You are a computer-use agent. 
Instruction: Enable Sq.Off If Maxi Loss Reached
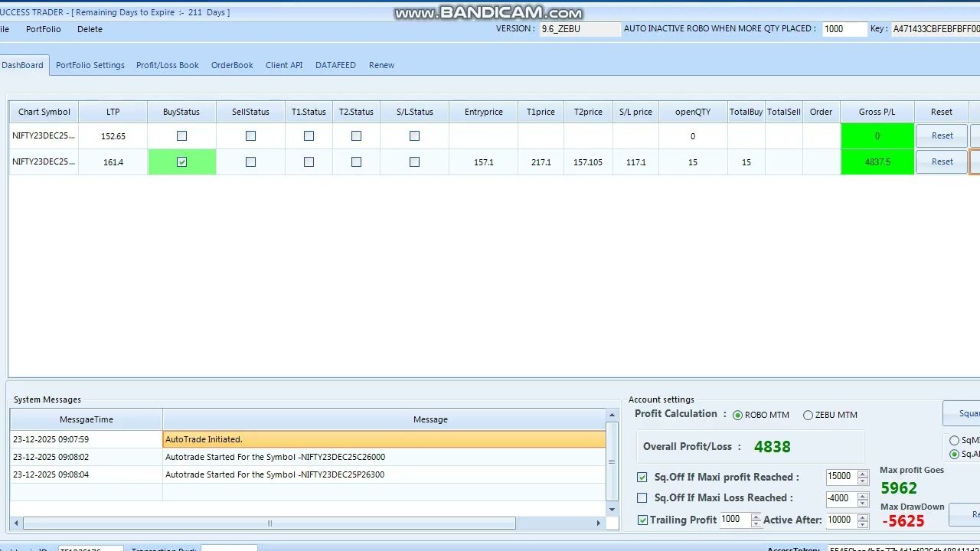click(x=642, y=498)
